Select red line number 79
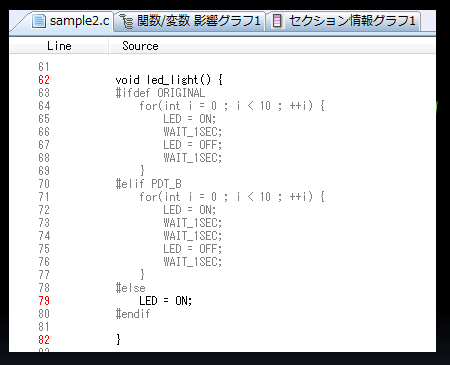 pos(44,301)
